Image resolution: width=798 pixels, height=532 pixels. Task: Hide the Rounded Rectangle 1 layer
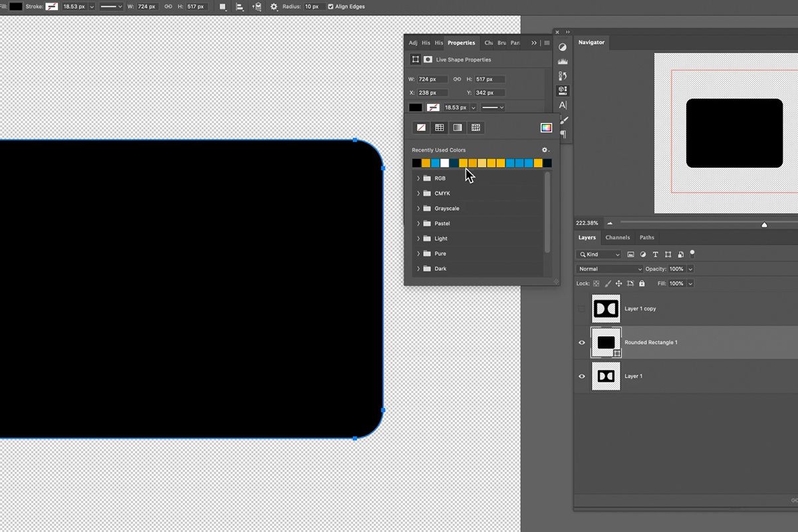tap(582, 342)
